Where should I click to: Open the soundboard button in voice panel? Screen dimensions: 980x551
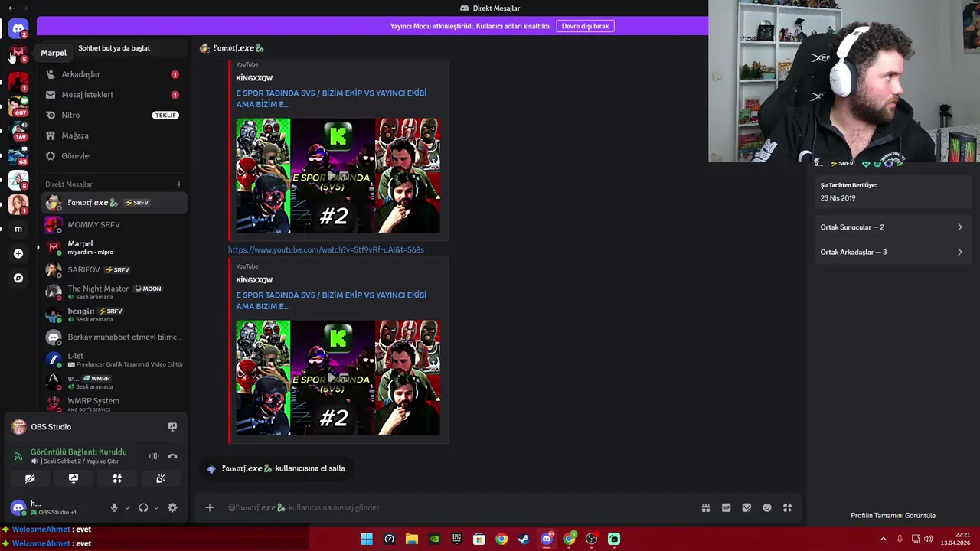point(161,478)
